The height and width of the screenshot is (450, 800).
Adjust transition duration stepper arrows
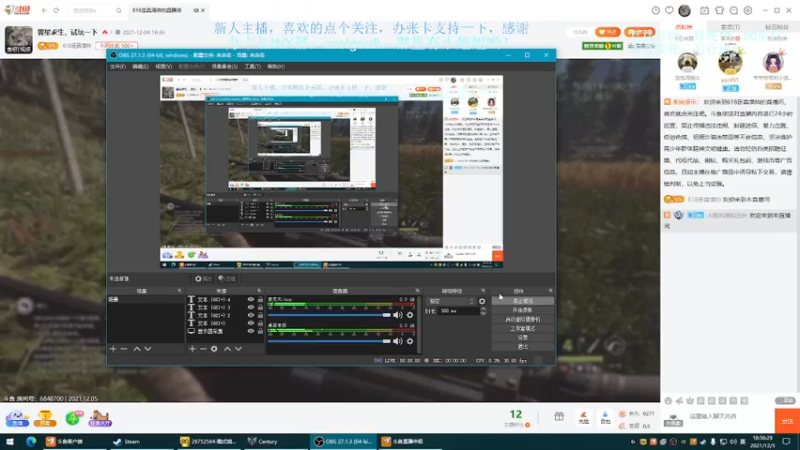pos(483,311)
